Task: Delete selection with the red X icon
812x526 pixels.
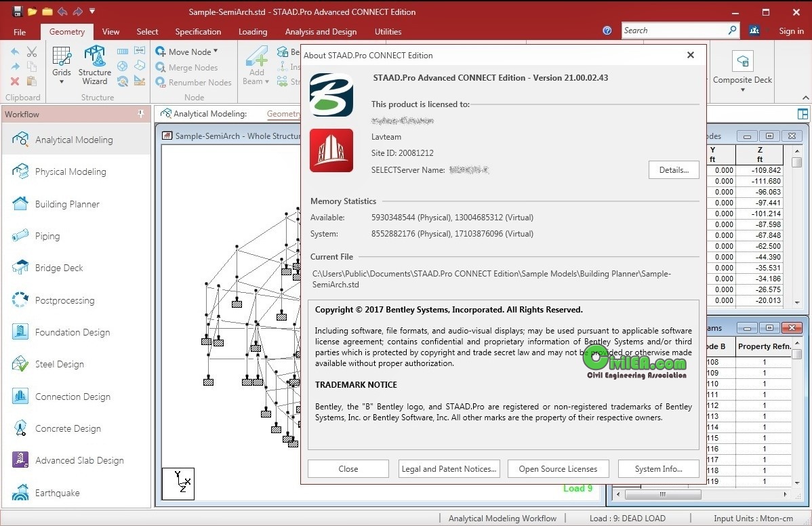Action: coord(15,81)
